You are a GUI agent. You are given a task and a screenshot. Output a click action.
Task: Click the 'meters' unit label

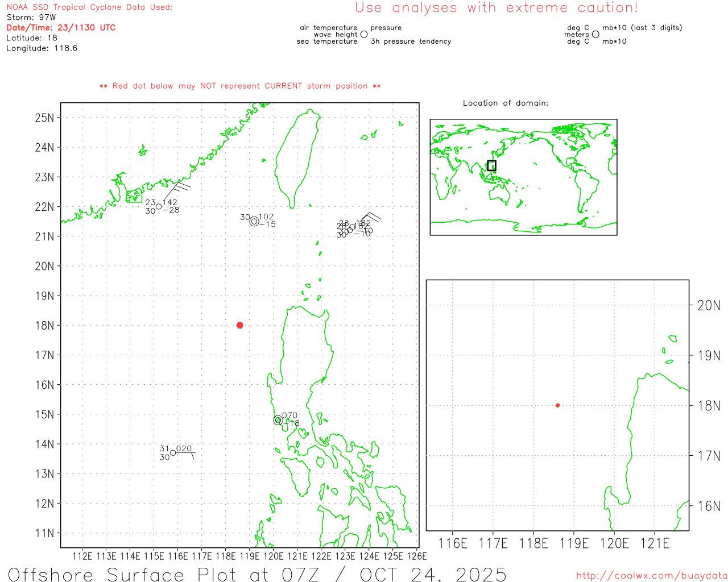577,34
